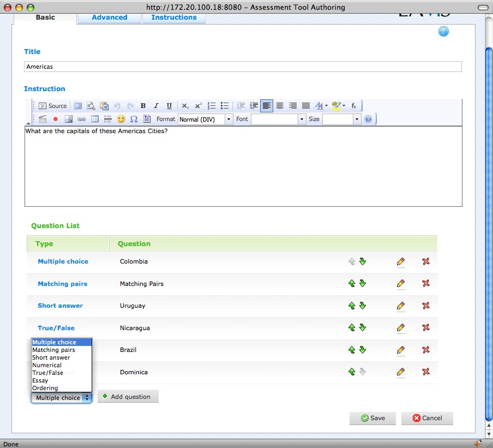Click the Redo arrow in the editor toolbar

click(130, 106)
